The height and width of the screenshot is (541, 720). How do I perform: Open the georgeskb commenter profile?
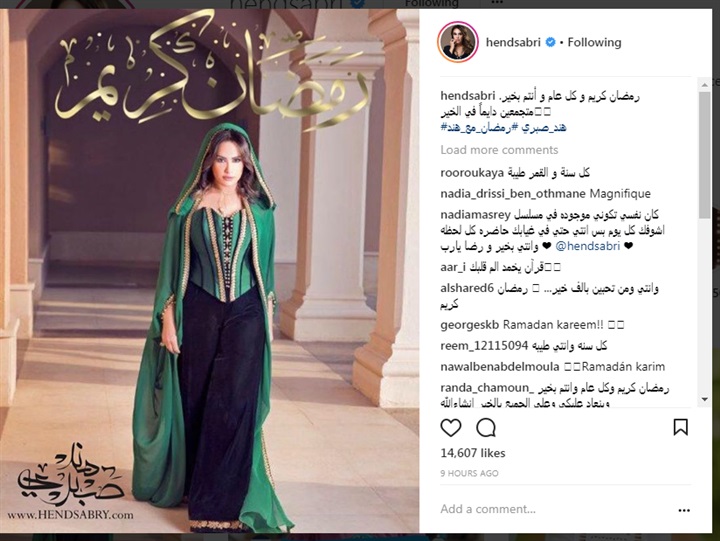pyautogui.click(x=469, y=325)
